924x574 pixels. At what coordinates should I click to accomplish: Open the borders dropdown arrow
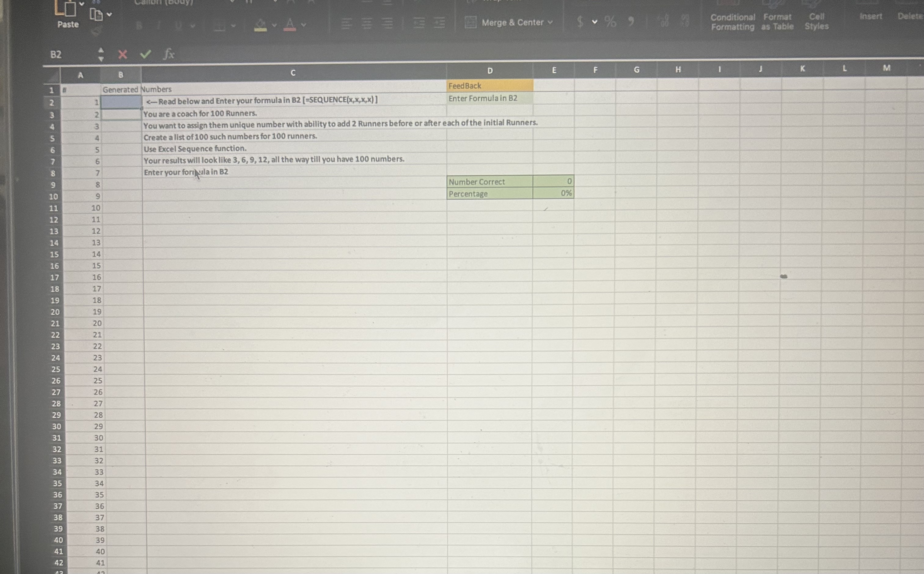pos(233,26)
